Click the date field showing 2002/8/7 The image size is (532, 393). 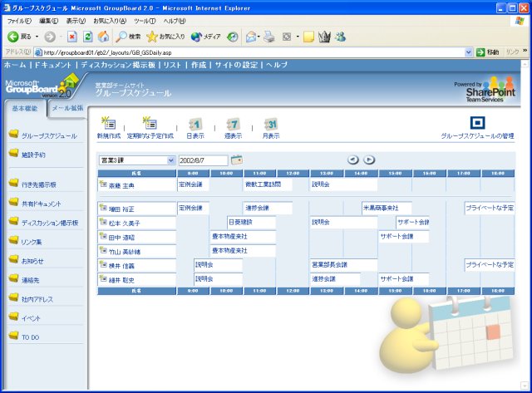pos(203,160)
